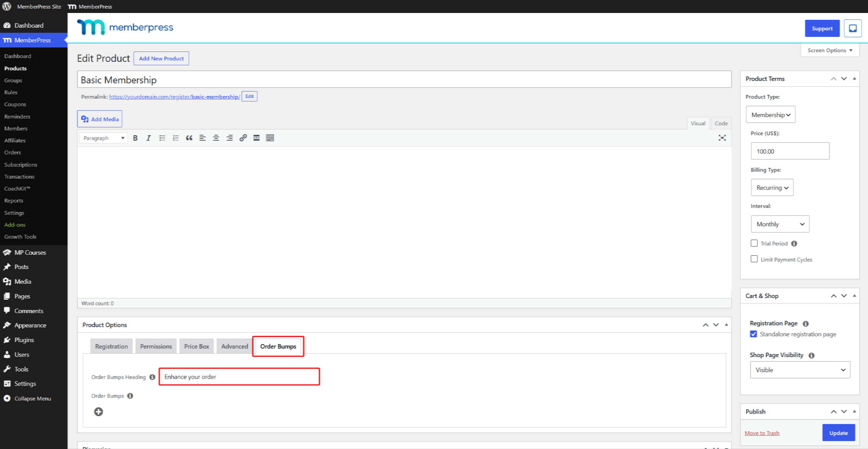868x449 pixels.
Task: Switch editor to Visual tab
Action: coord(698,123)
